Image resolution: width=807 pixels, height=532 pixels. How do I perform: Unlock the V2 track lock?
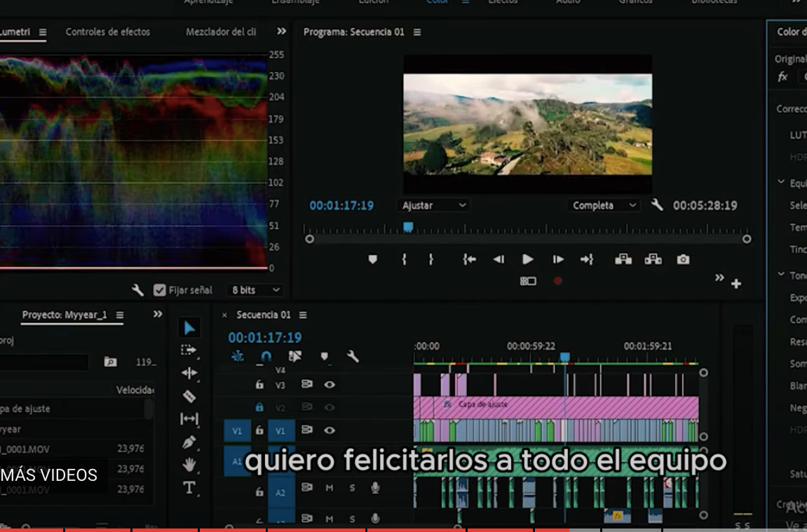(x=259, y=407)
